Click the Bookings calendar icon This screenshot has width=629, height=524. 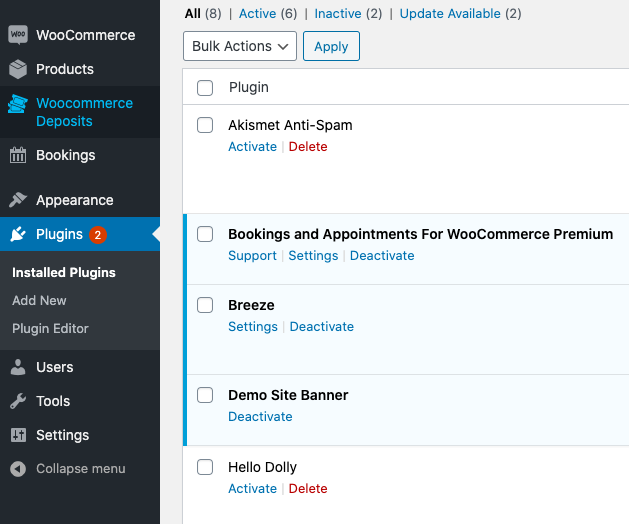pos(18,155)
